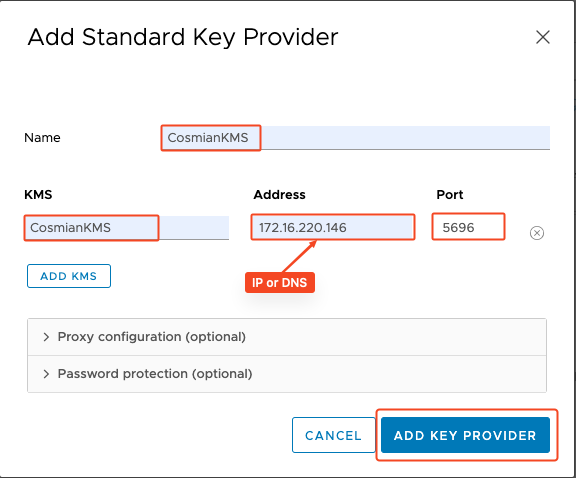Screen dimensions: 576x478
Task: Click empty area right of the Name text
Action: pos(405,138)
